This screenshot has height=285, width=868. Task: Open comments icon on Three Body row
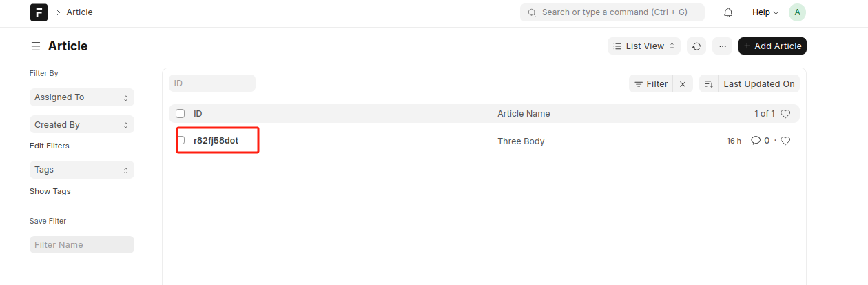(756, 141)
